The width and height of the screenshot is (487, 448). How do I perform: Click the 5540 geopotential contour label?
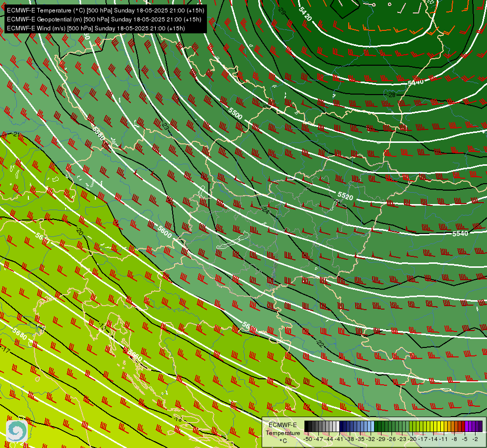click(460, 233)
